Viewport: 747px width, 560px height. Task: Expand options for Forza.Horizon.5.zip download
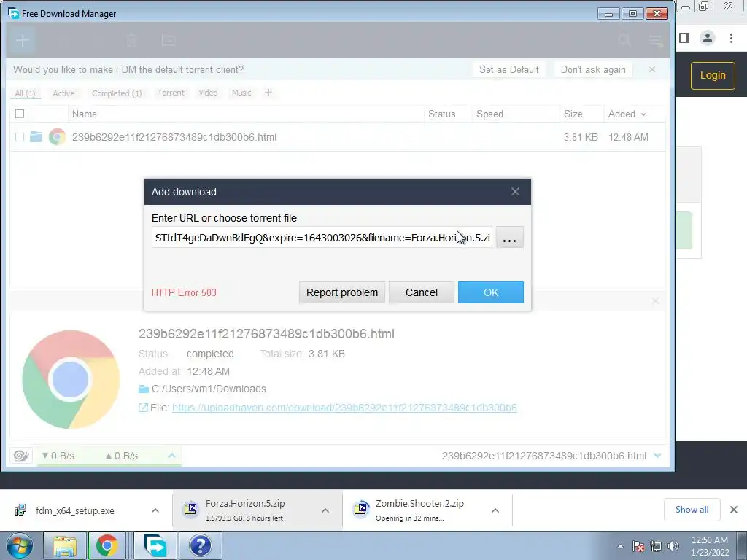(x=325, y=510)
